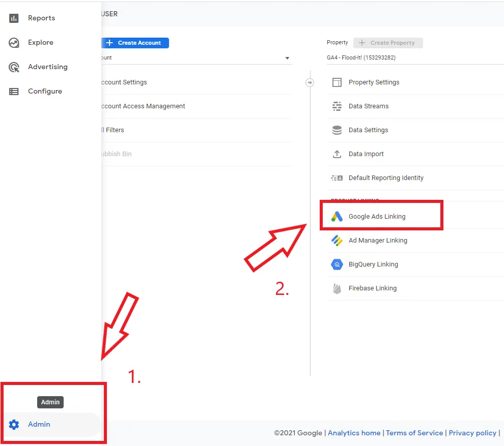The height and width of the screenshot is (446, 504).
Task: Open the All Filters page
Action: pos(115,130)
